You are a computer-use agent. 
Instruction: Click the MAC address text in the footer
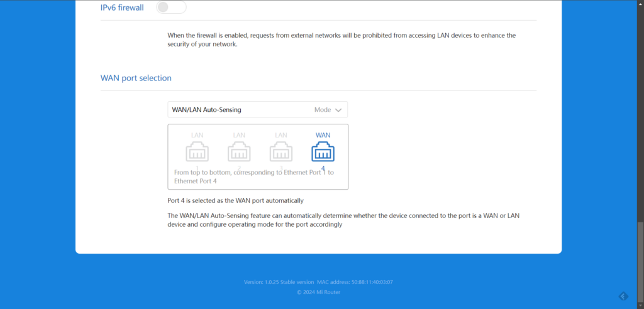[355, 283]
